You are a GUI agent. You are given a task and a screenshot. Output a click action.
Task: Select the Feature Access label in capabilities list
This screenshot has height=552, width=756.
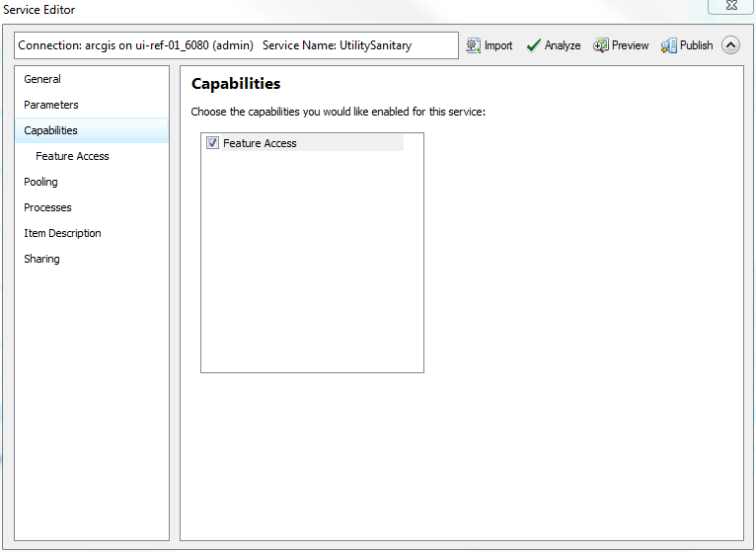pos(260,143)
